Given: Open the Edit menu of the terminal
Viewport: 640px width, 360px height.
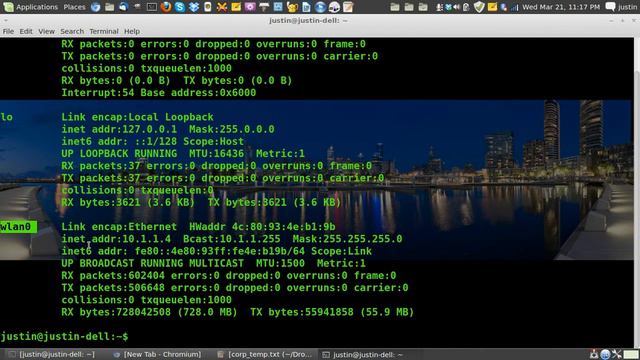Looking at the screenshot, I should point(26,31).
